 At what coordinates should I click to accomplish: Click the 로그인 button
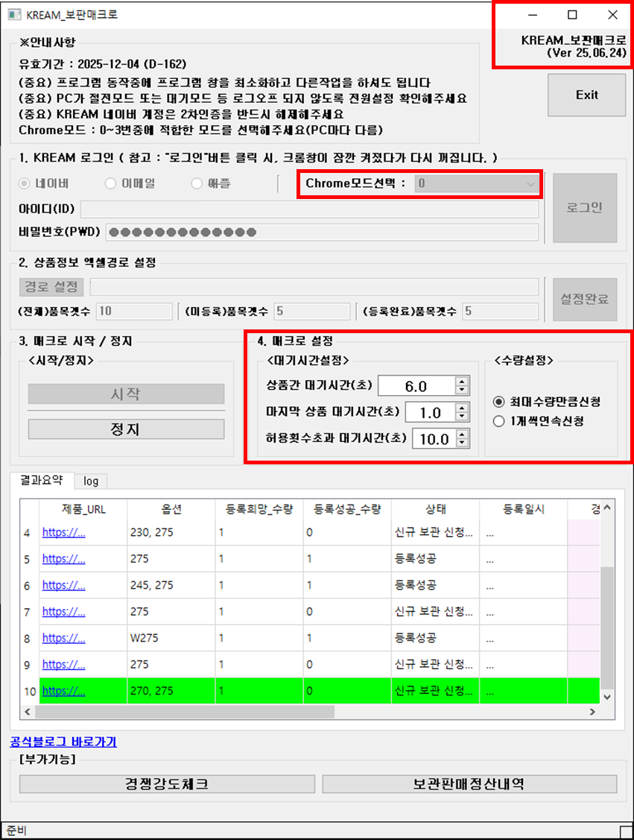point(585,208)
